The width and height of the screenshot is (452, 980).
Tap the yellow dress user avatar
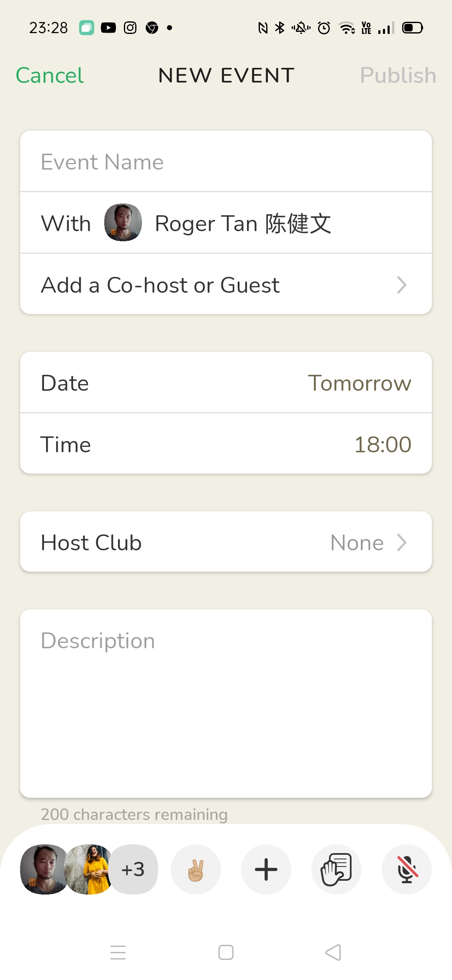click(90, 869)
